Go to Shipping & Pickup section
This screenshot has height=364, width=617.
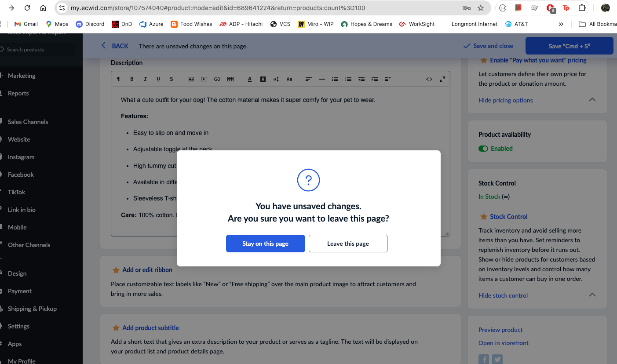coord(32,309)
